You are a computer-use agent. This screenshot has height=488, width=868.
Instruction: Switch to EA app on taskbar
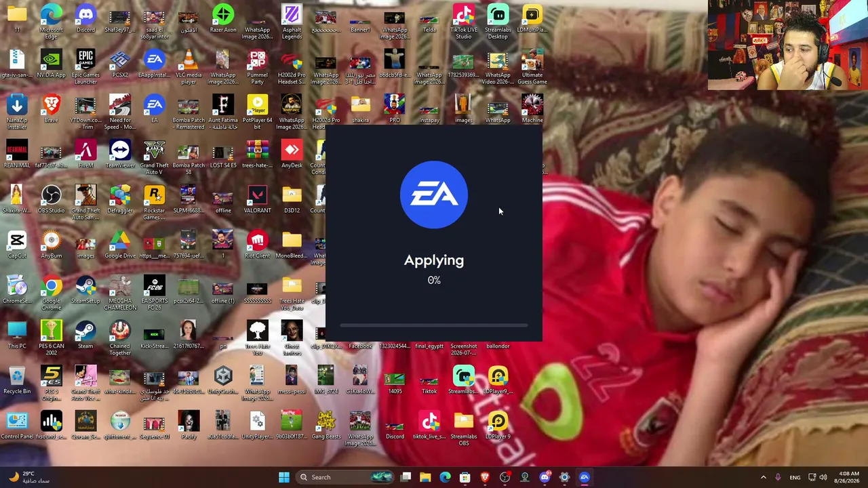[585, 477]
